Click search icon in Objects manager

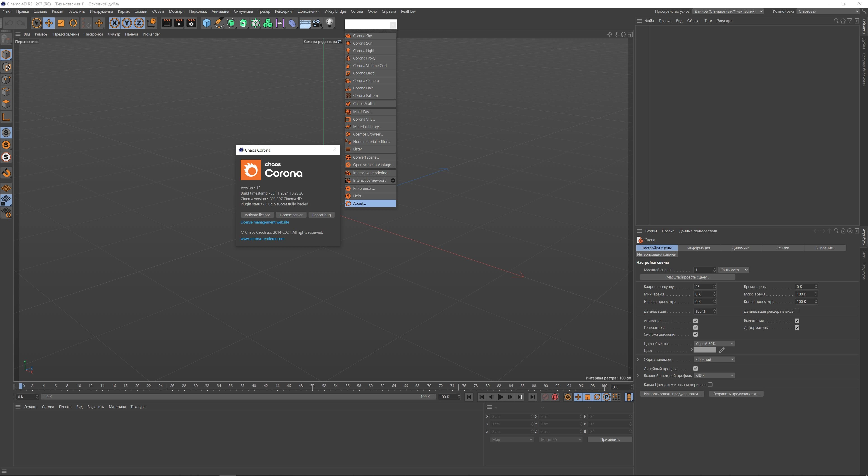(836, 21)
